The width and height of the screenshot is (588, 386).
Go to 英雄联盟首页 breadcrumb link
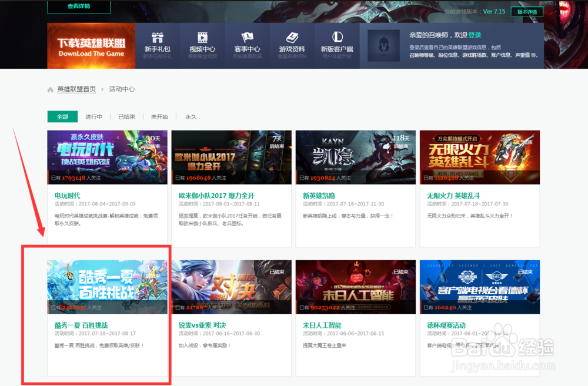pos(76,89)
